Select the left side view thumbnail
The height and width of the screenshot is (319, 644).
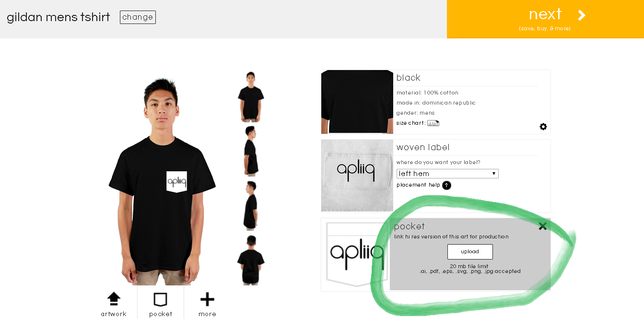pyautogui.click(x=251, y=151)
